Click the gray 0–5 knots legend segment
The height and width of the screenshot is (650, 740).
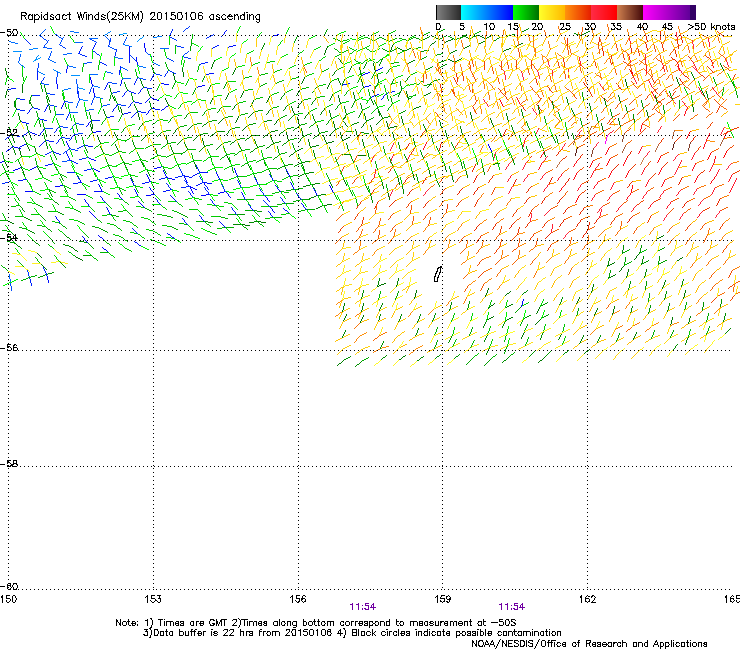pyautogui.click(x=448, y=12)
